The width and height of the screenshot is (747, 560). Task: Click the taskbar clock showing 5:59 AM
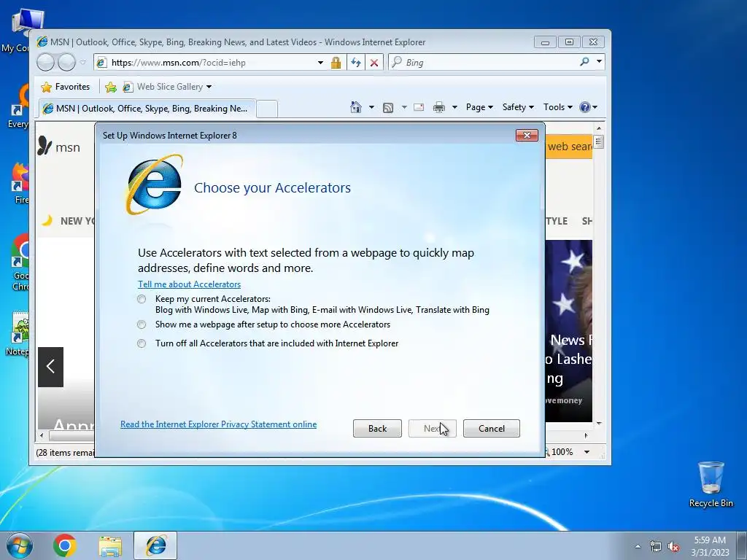pyautogui.click(x=710, y=546)
